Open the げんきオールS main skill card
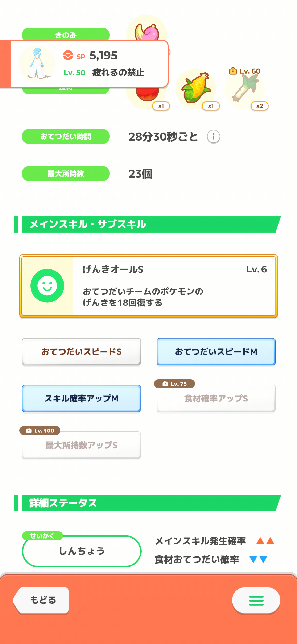Image resolution: width=297 pixels, height=644 pixels. tap(149, 286)
